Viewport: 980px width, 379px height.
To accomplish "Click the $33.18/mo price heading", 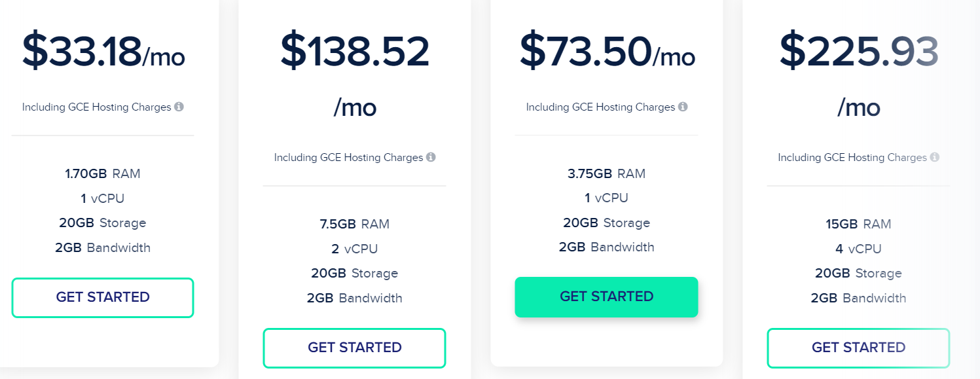I will tap(103, 52).
